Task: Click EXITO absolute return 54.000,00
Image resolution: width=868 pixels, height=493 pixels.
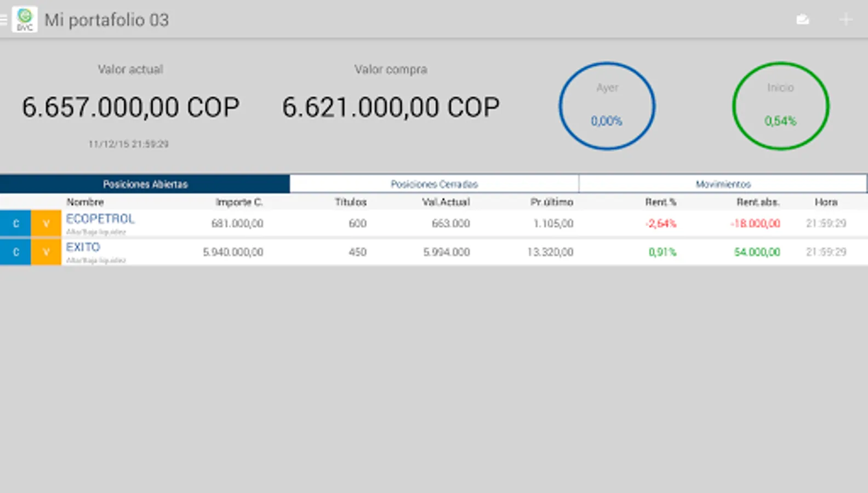Action: coord(757,252)
